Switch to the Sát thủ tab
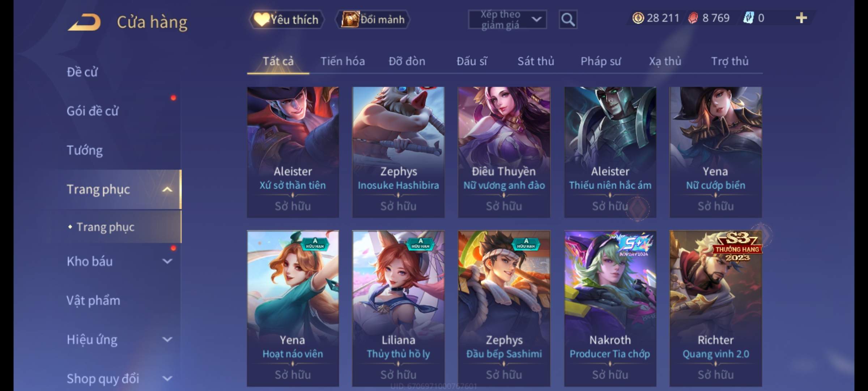The height and width of the screenshot is (391, 868). (x=536, y=62)
